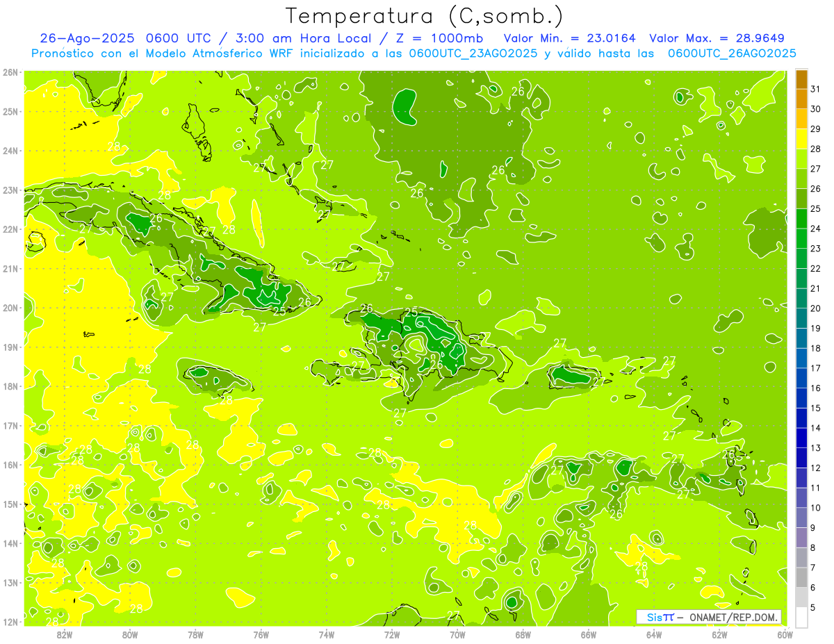The image size is (834, 644).
Task: Click the '0600UTC_23AGO2025' initialization time
Action: 473,53
